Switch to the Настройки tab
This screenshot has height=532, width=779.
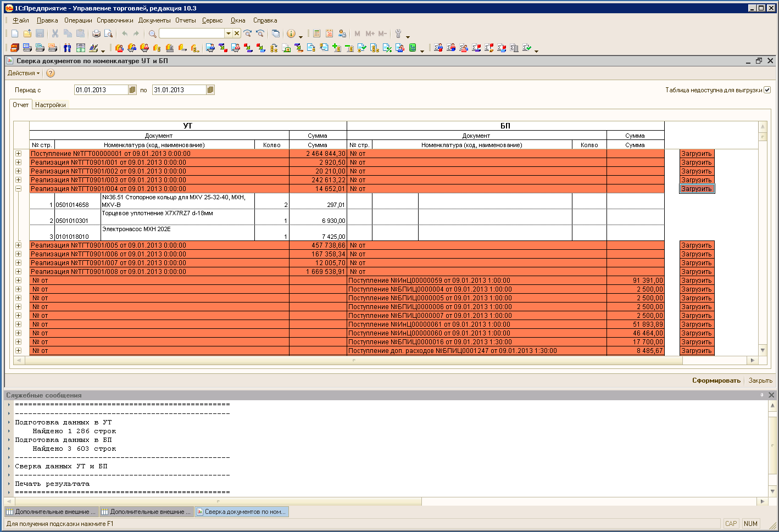(x=50, y=105)
